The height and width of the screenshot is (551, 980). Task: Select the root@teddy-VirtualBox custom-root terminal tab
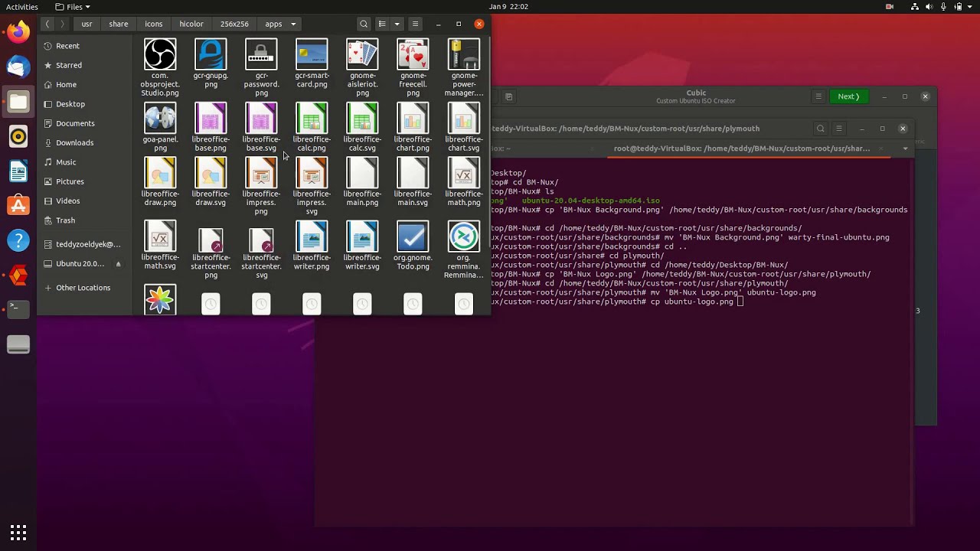click(x=742, y=148)
